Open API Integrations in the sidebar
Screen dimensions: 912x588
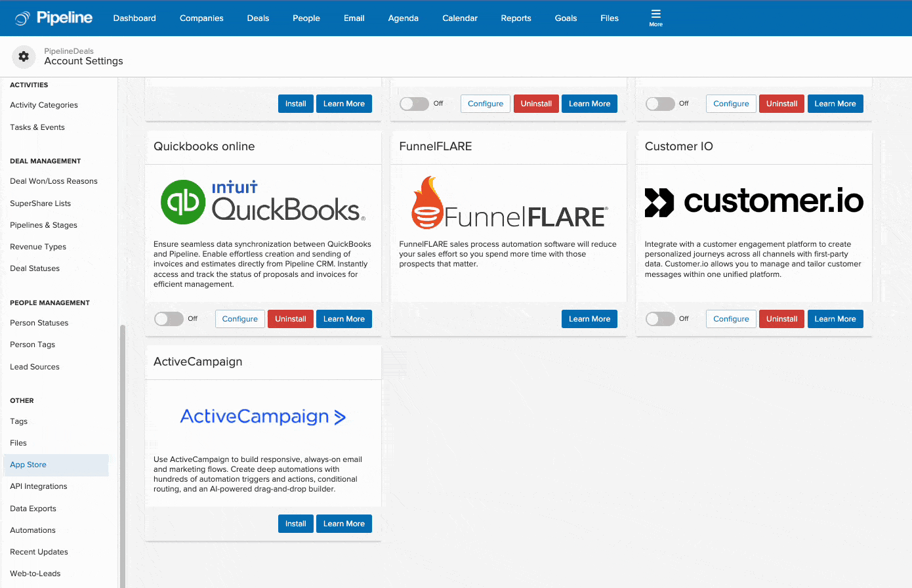pyautogui.click(x=39, y=486)
